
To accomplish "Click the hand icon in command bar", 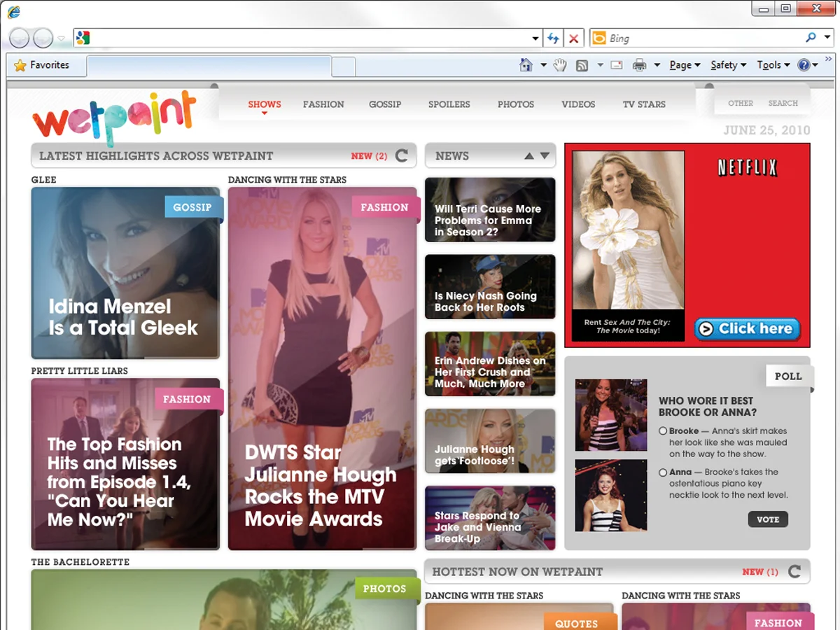I will coord(560,65).
